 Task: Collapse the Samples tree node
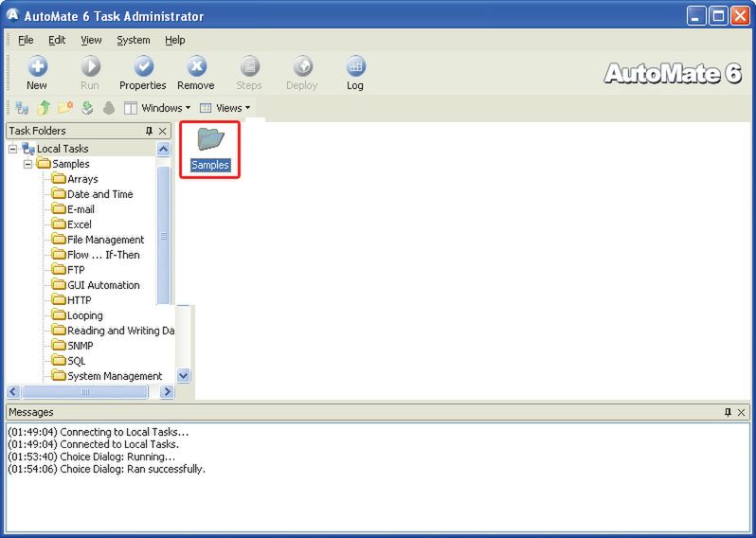(x=28, y=164)
